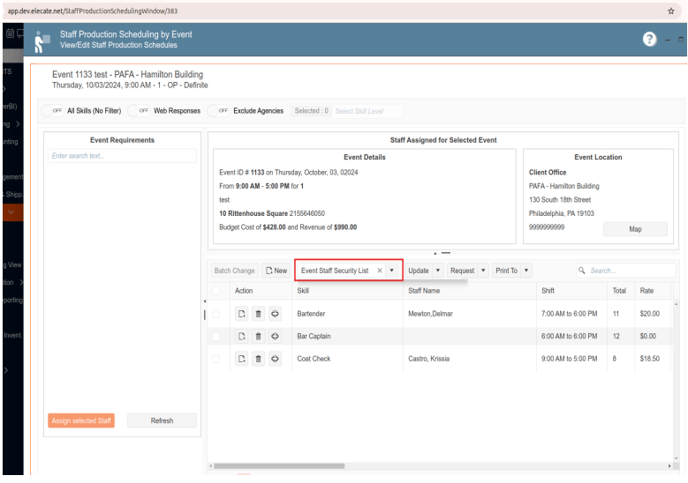Open the Print To dropdown
The height and width of the screenshot is (483, 688).
pyautogui.click(x=526, y=271)
